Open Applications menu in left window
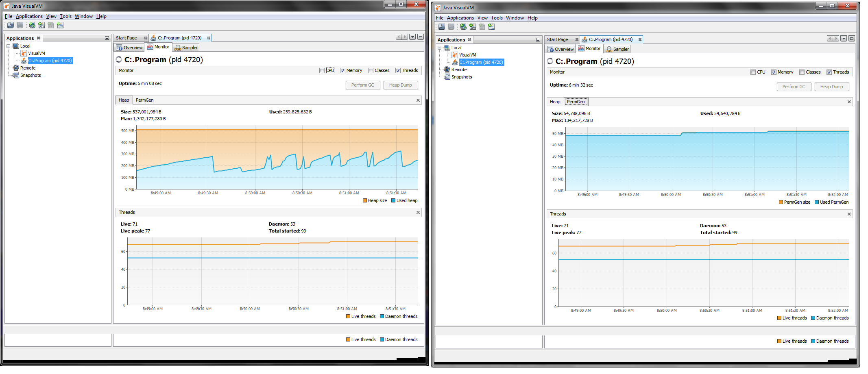Viewport: 868px width, 374px height. pyautogui.click(x=29, y=16)
